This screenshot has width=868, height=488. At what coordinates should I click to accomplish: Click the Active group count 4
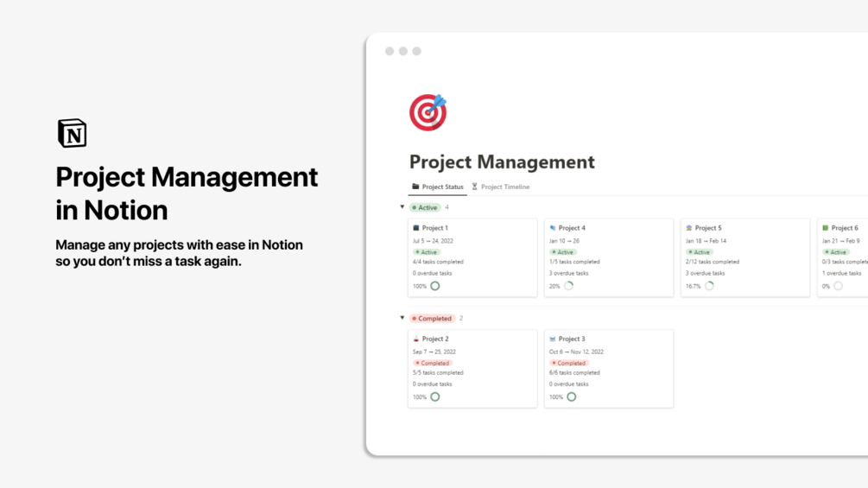click(447, 207)
